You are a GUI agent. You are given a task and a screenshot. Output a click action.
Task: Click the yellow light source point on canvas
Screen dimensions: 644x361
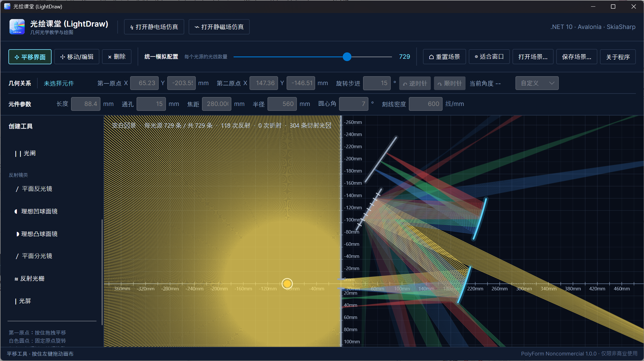point(287,284)
